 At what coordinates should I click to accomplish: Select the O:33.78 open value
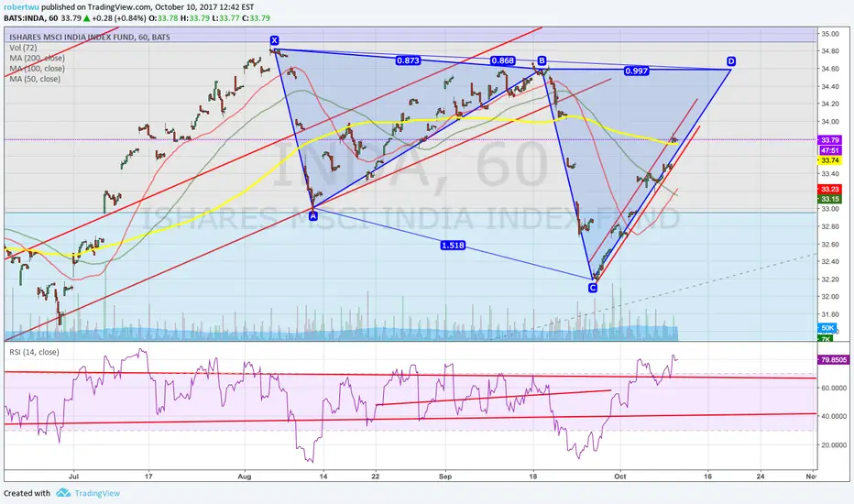click(x=165, y=18)
